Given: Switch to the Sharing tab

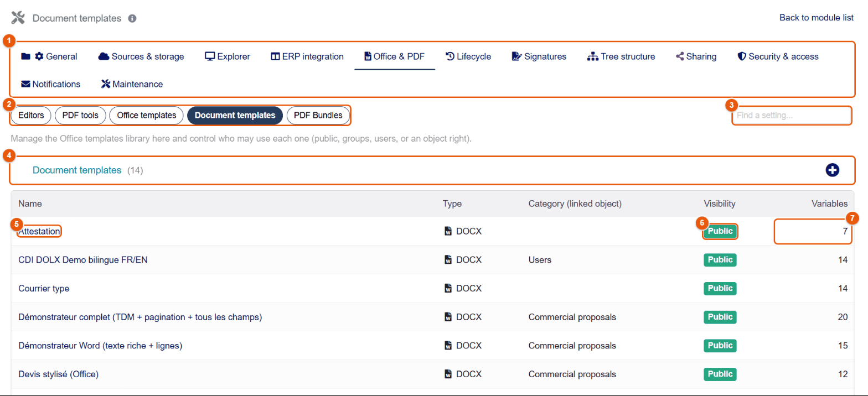Looking at the screenshot, I should click(x=696, y=56).
